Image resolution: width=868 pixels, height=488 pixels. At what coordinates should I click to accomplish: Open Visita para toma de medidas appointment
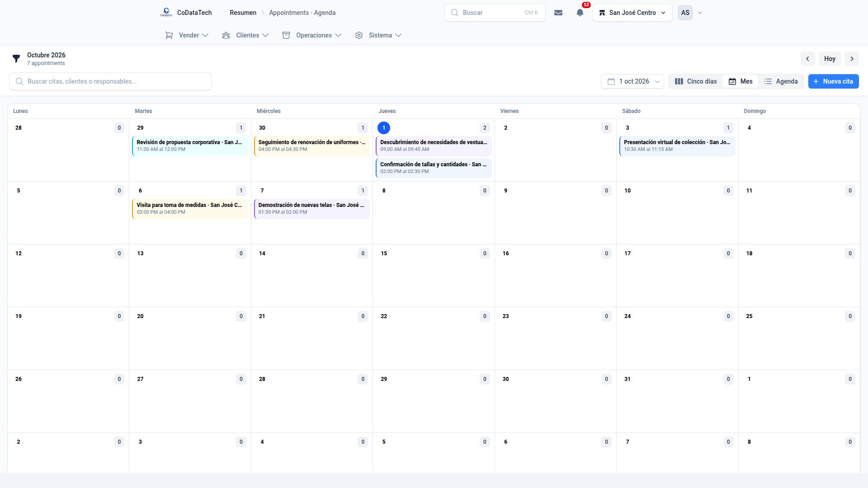[190, 209]
